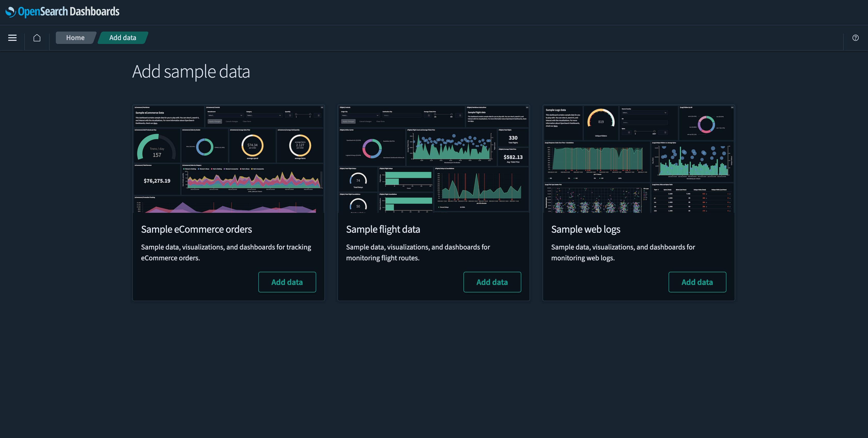Add data for Sample flight data
Viewport: 868px width, 438px height.
click(492, 282)
